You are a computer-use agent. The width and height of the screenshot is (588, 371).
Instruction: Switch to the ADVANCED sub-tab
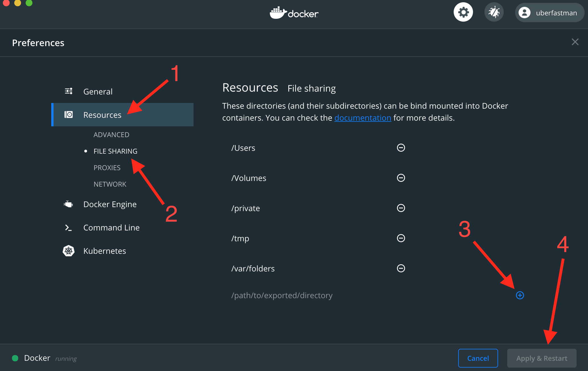[x=111, y=135]
